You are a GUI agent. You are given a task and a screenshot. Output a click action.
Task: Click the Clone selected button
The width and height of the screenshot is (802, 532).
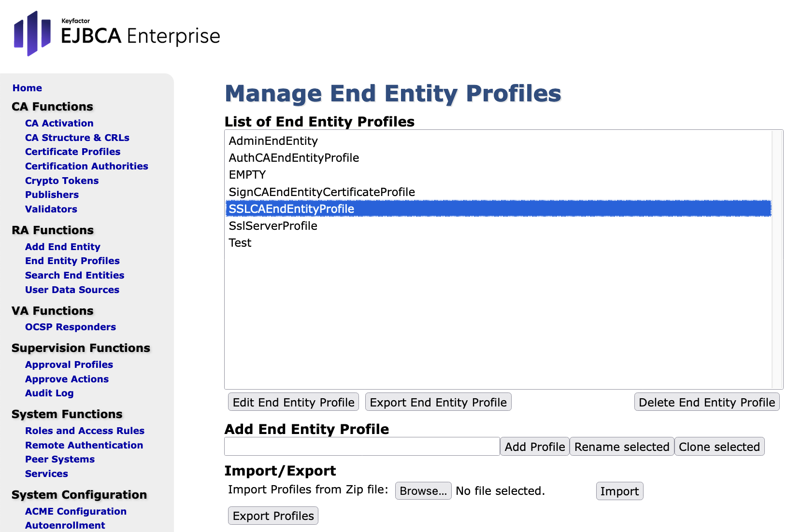click(x=719, y=447)
